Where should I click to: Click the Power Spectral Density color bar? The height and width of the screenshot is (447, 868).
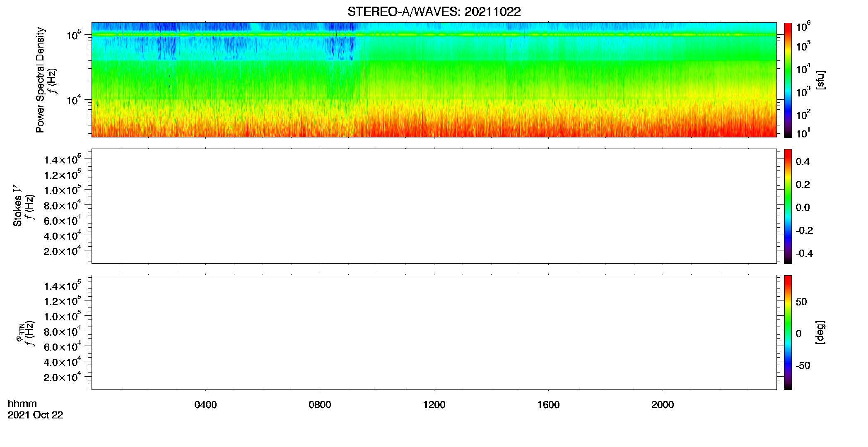pyautogui.click(x=788, y=80)
